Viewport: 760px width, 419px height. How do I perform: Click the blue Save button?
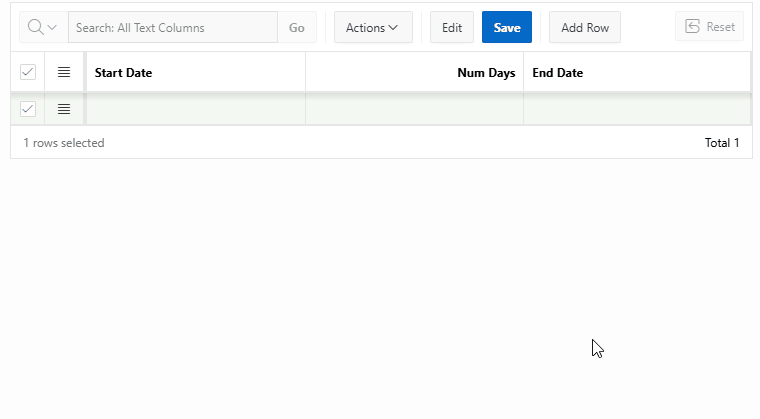(507, 28)
